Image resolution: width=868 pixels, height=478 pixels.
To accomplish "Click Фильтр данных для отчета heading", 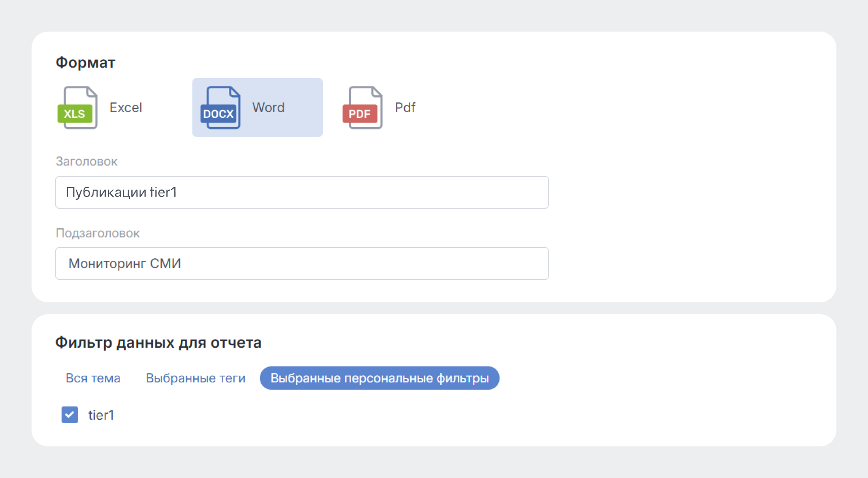I will point(158,343).
